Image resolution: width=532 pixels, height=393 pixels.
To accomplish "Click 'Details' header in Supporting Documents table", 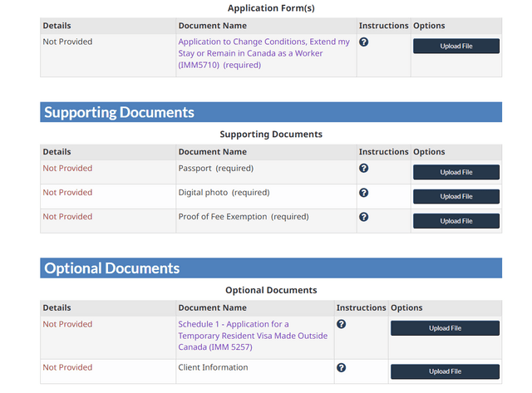I will (57, 152).
